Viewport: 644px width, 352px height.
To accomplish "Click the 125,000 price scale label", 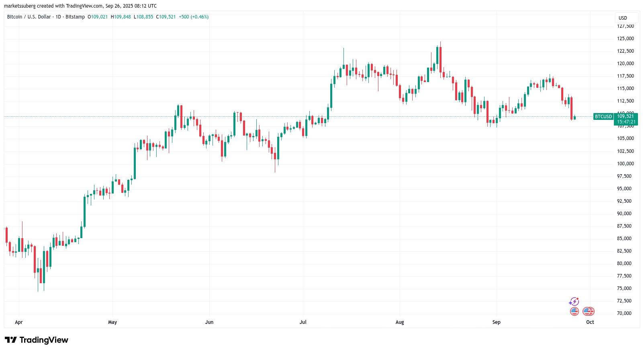I will pyautogui.click(x=626, y=39).
